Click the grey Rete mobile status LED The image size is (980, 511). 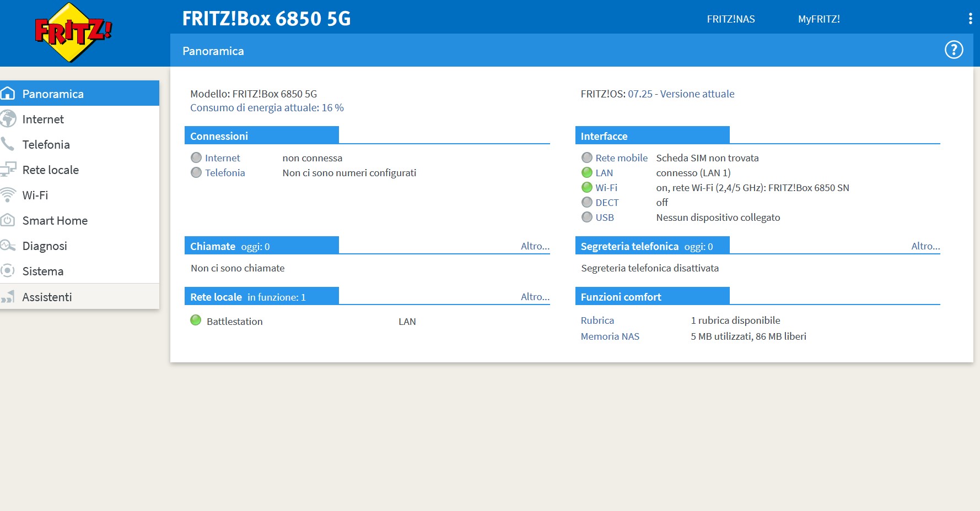tap(587, 157)
